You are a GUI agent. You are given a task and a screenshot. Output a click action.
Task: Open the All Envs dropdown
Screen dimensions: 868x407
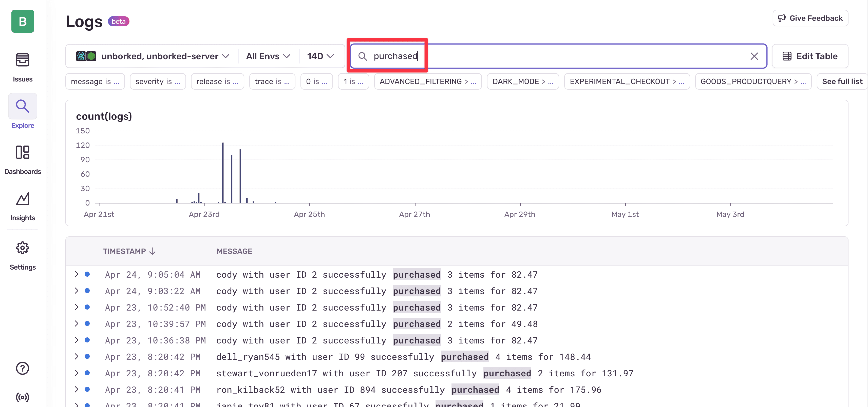tap(268, 56)
